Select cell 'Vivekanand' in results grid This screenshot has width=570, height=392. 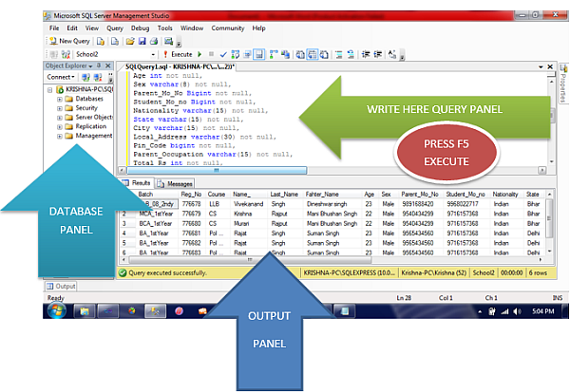(x=248, y=204)
